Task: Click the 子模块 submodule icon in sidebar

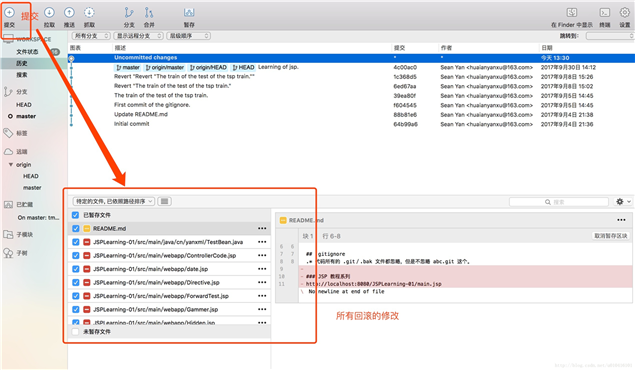Action: coord(8,234)
